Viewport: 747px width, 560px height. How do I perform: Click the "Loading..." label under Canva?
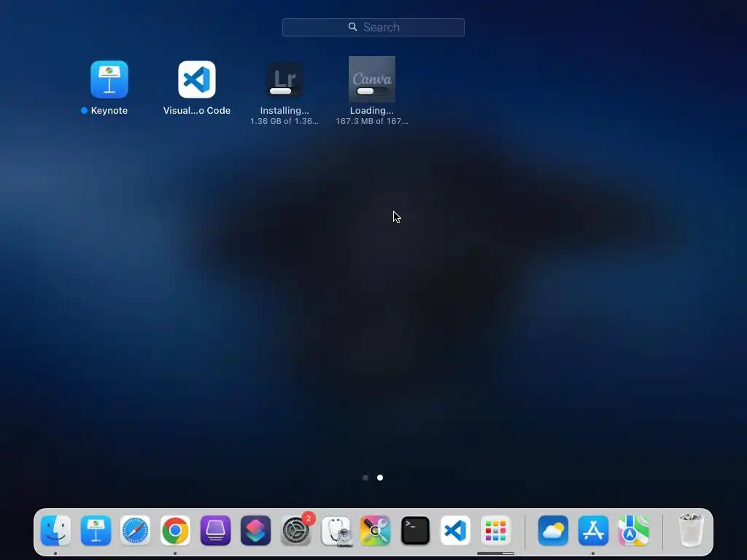click(x=372, y=111)
